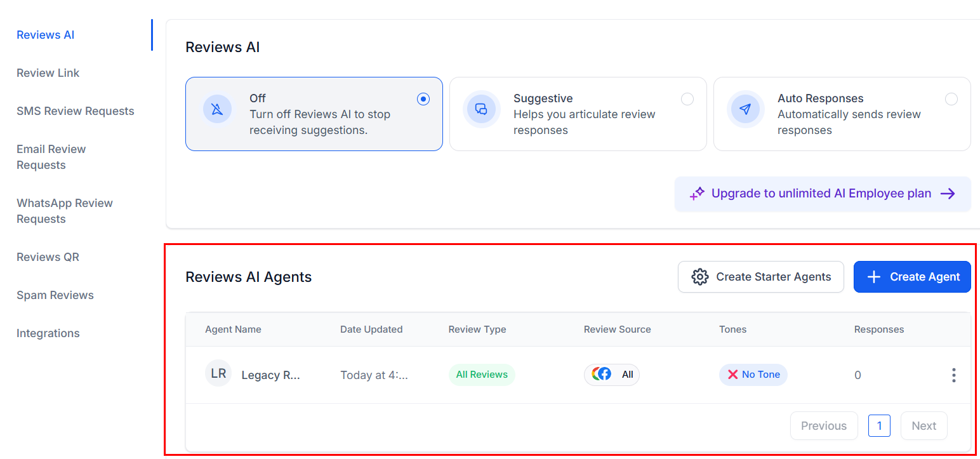The width and height of the screenshot is (980, 459).
Task: Click the sparkle icon beside the upgrade link
Action: point(697,193)
